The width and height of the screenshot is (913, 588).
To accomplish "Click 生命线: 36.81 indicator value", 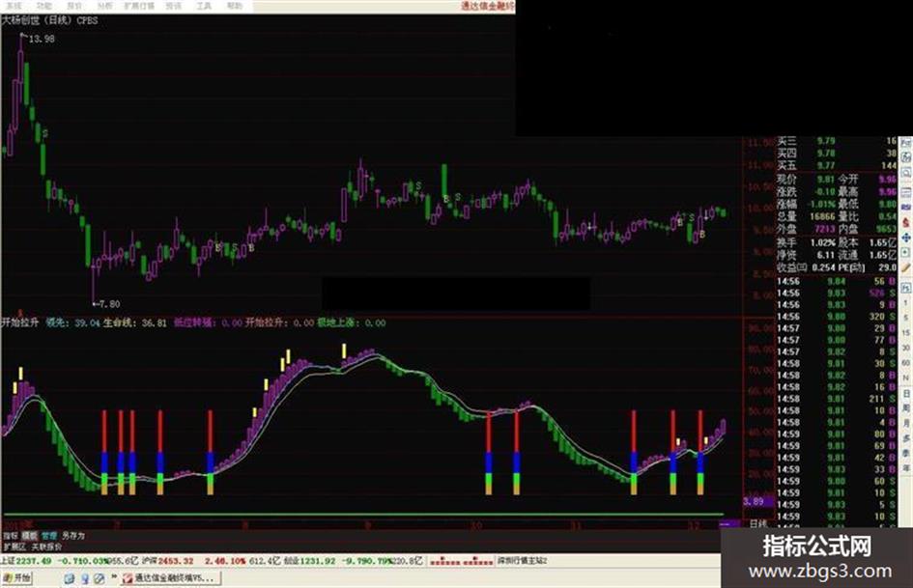I will [x=135, y=322].
